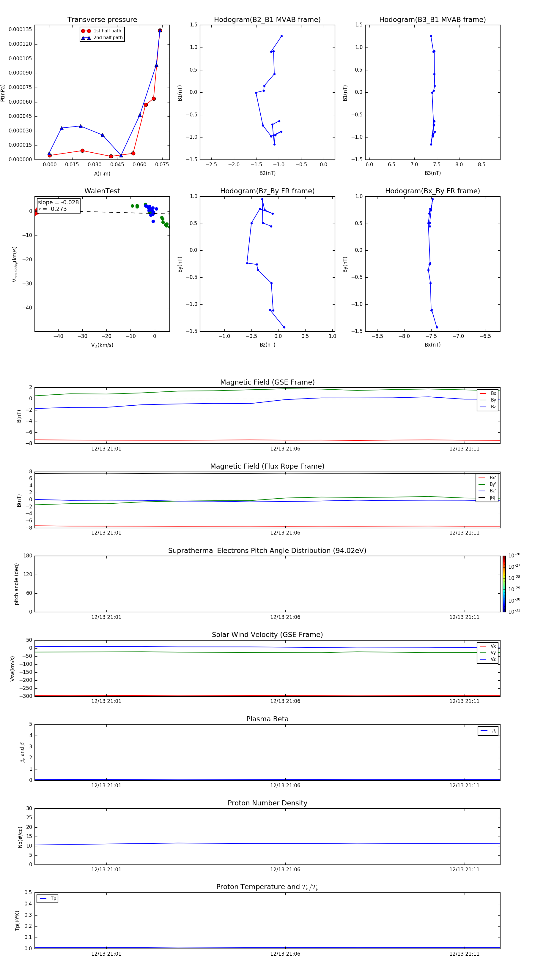Screen dimensions: 535x980
Task: Click the 'Vx' legend entry in velocity plot
Action: 488,646
